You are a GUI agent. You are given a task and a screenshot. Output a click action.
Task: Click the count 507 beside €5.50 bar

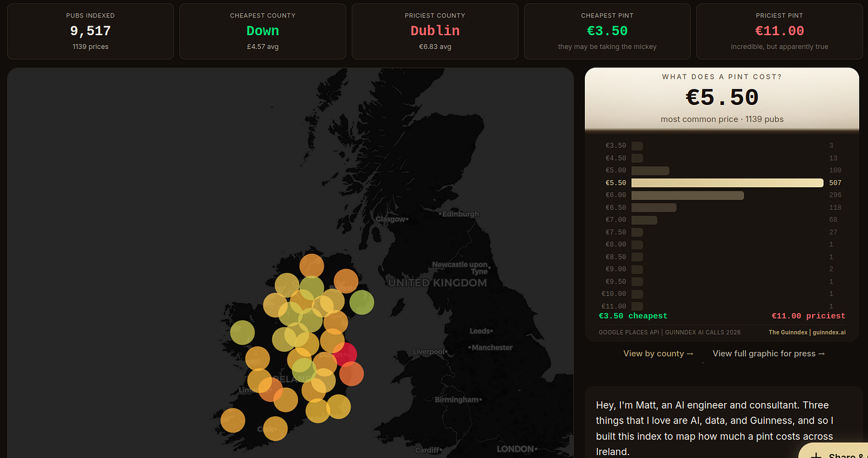click(x=835, y=183)
